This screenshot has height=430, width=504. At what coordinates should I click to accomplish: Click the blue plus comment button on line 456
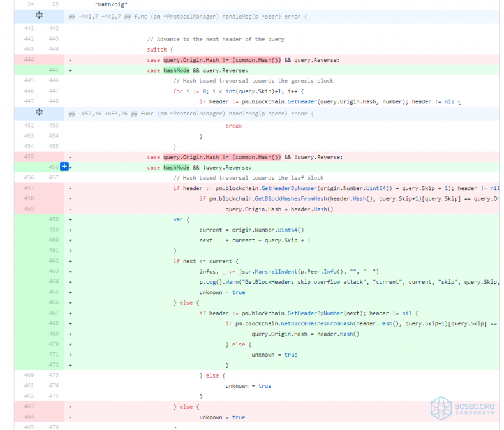(x=64, y=167)
